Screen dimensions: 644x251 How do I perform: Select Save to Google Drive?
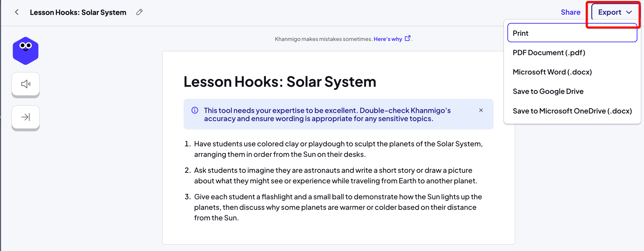(x=572, y=91)
